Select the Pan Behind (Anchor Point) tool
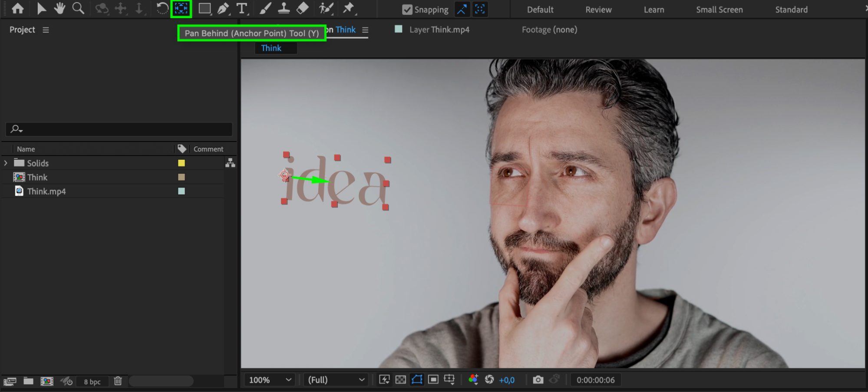 pos(181,9)
